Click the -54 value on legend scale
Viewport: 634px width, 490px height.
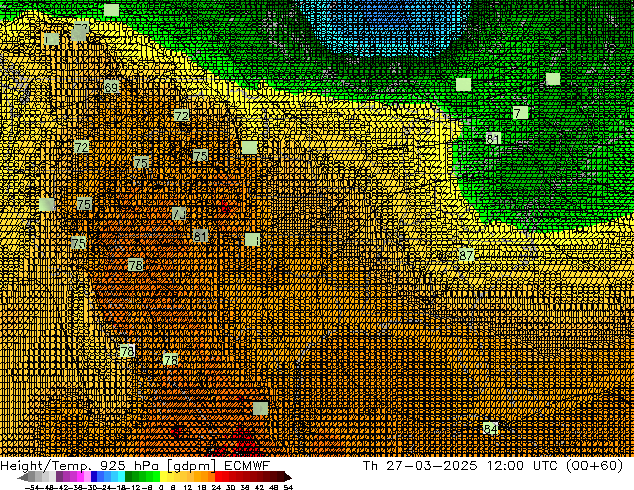pos(31,487)
